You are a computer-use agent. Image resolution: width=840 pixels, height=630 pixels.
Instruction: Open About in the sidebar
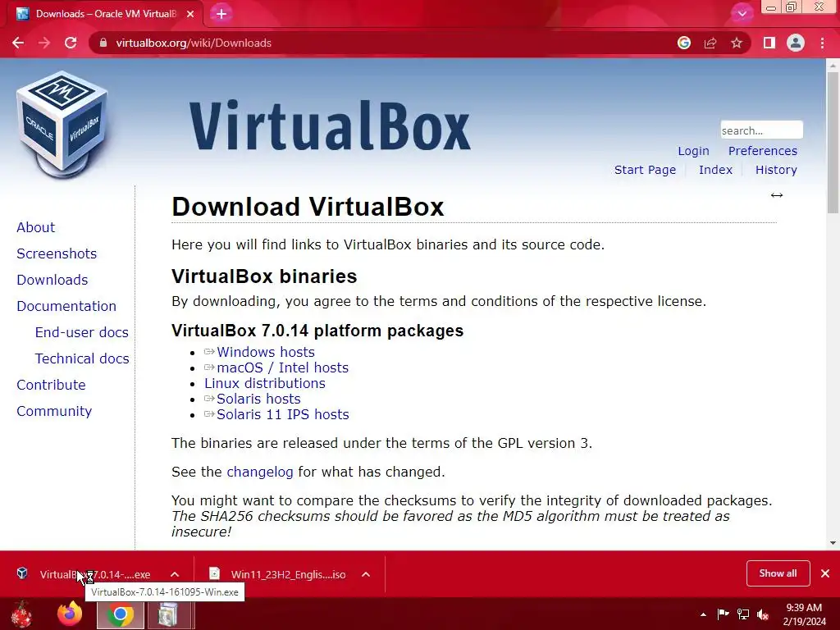pyautogui.click(x=35, y=227)
